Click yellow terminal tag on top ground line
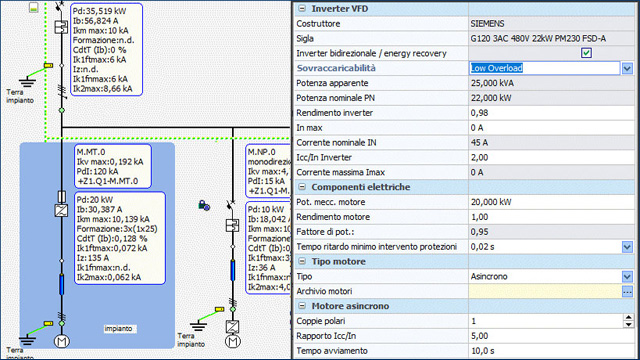 49,65
